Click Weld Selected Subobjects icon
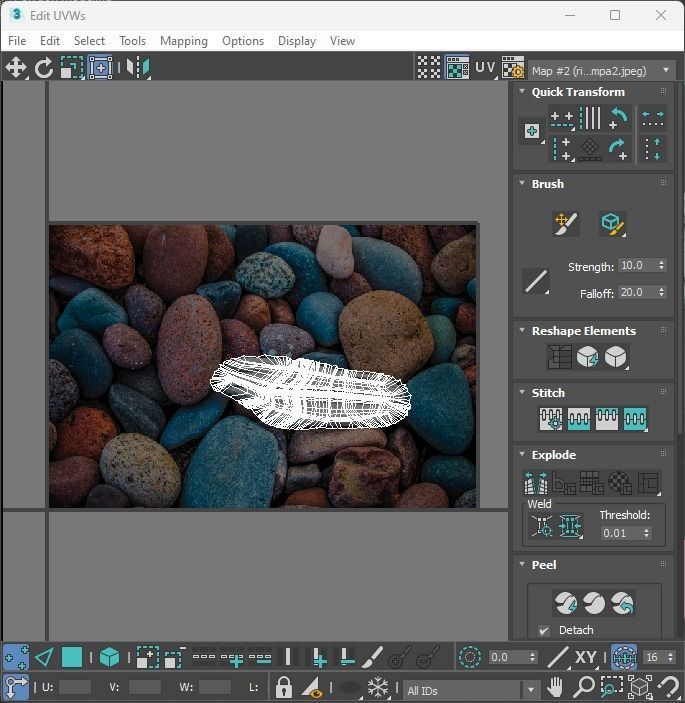This screenshot has height=703, width=685. [570, 525]
